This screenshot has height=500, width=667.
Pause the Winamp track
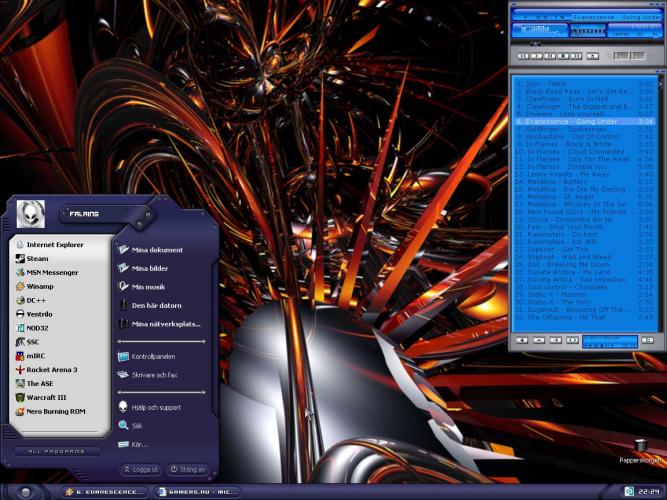click(x=550, y=56)
